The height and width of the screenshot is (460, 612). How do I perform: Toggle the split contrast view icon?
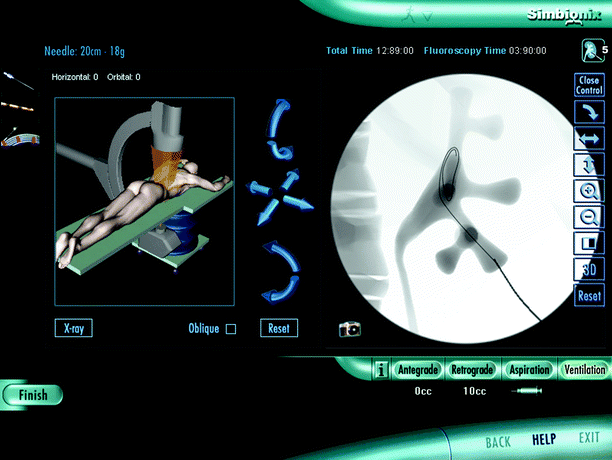[x=589, y=243]
